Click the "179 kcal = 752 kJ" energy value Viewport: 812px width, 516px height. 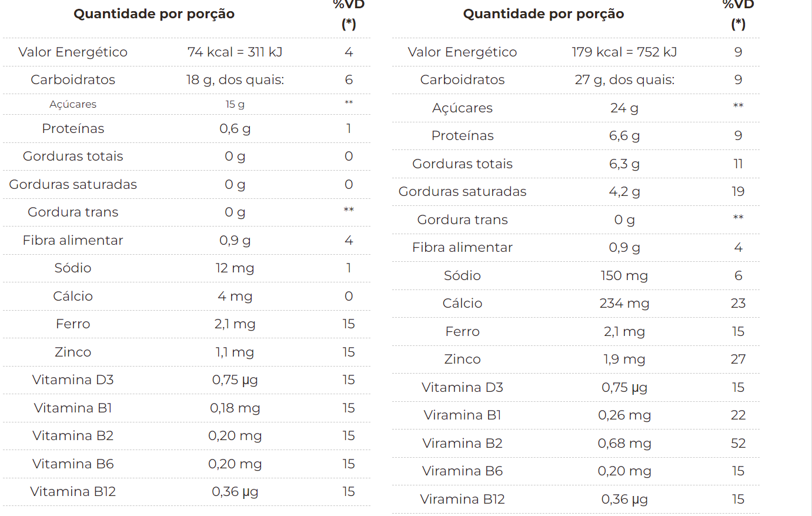point(624,52)
